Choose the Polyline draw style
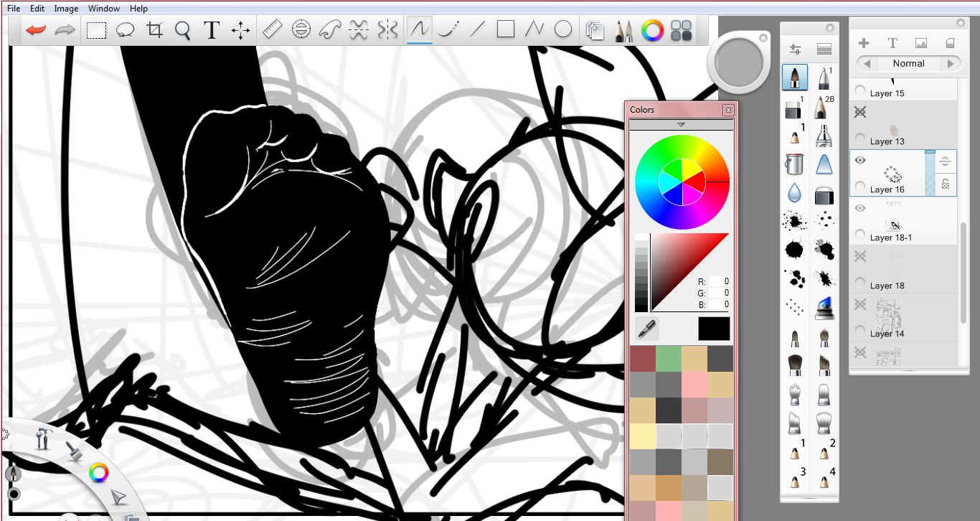Screen dimensions: 980x521 click(x=534, y=29)
